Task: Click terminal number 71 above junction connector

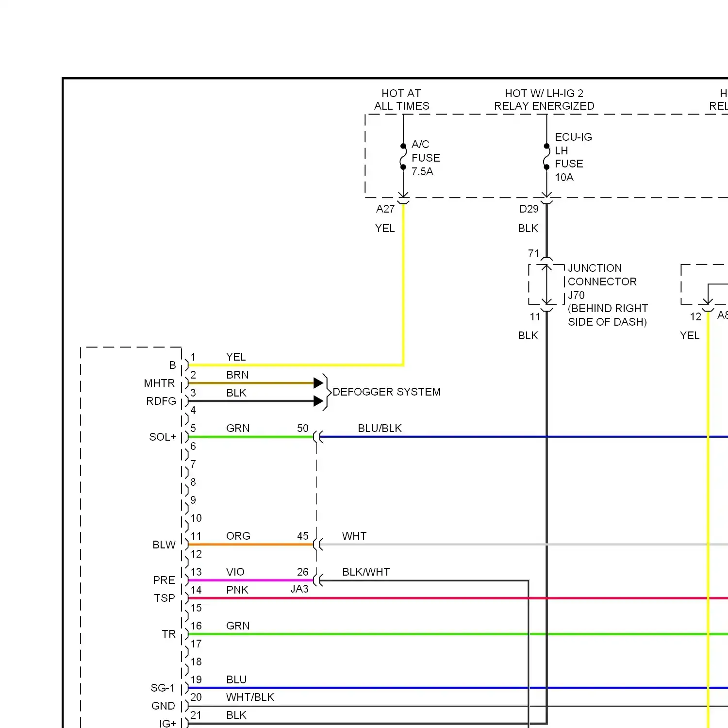Action: (533, 253)
